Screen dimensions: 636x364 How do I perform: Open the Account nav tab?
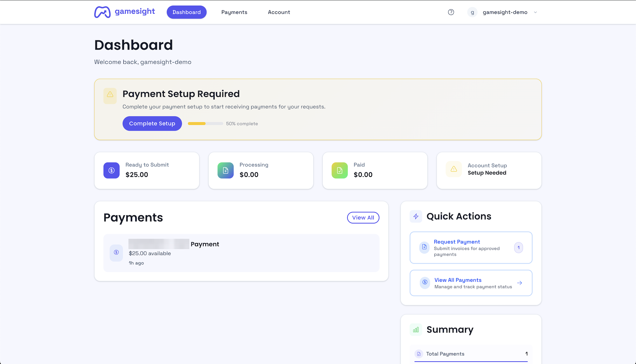(279, 12)
